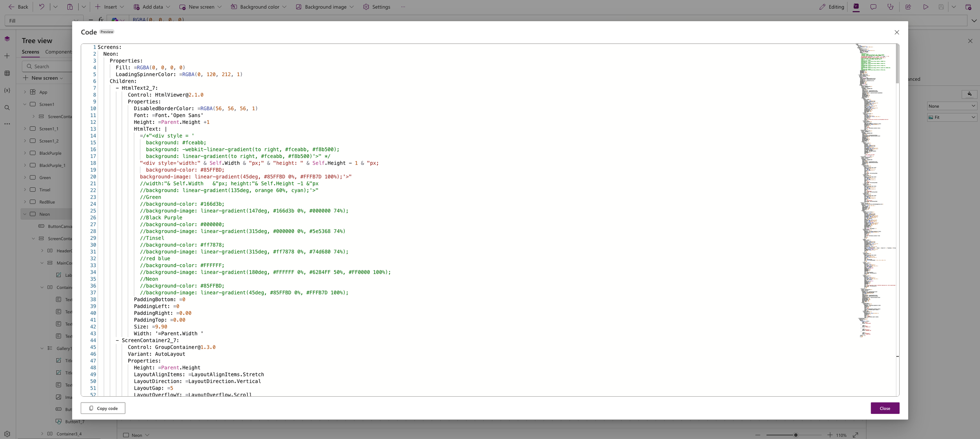The width and height of the screenshot is (980, 439).
Task: Expand the RedBlue screen tree node
Action: point(25,202)
